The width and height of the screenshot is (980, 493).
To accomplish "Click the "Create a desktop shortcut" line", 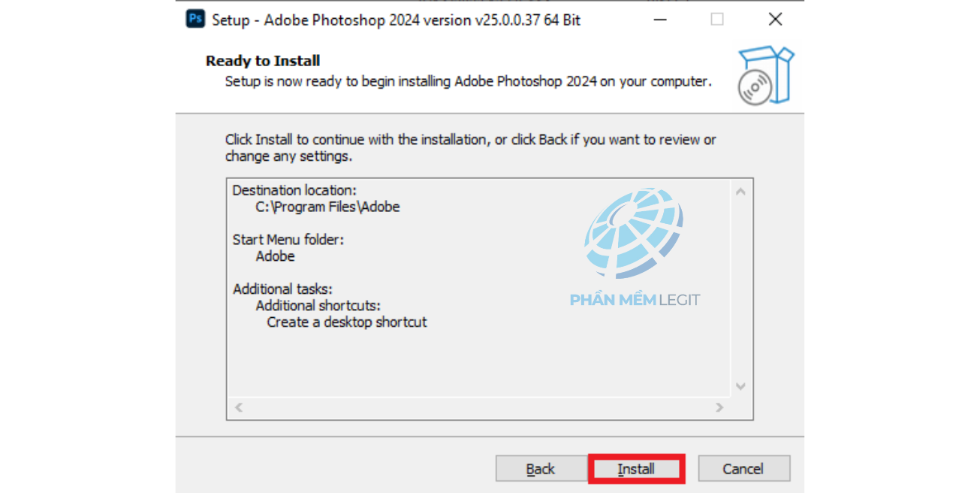I will tap(347, 322).
